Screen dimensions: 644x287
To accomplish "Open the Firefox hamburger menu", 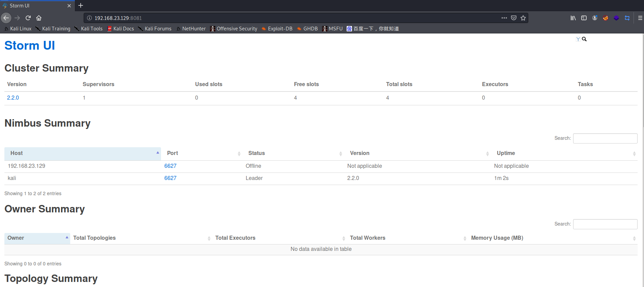I will pos(640,18).
